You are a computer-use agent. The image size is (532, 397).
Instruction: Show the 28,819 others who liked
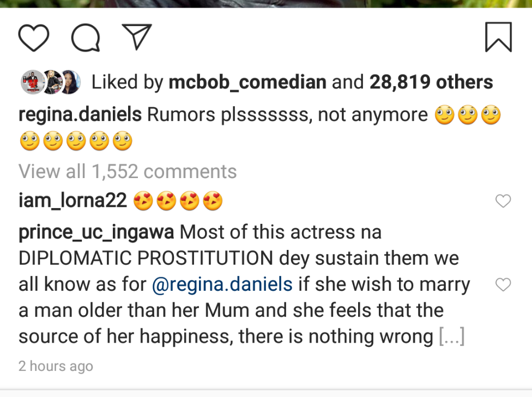point(431,82)
